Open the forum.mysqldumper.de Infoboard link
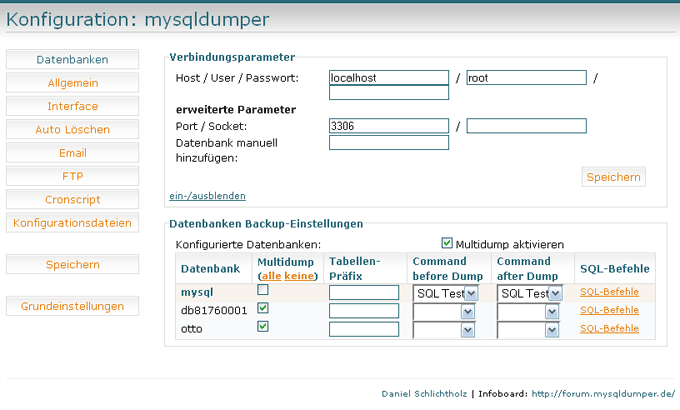 603,394
